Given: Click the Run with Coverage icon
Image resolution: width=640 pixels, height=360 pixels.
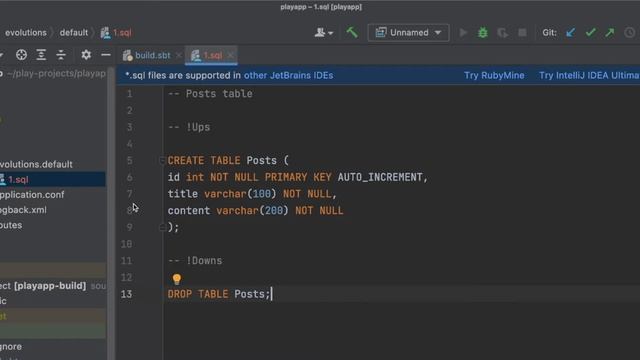Looking at the screenshot, I should pyautogui.click(x=502, y=33).
